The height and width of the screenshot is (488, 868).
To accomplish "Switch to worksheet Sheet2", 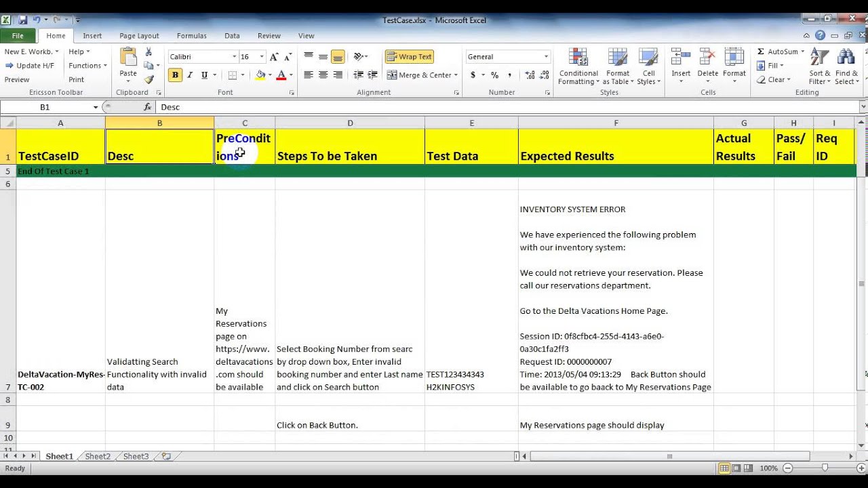I will [x=98, y=457].
